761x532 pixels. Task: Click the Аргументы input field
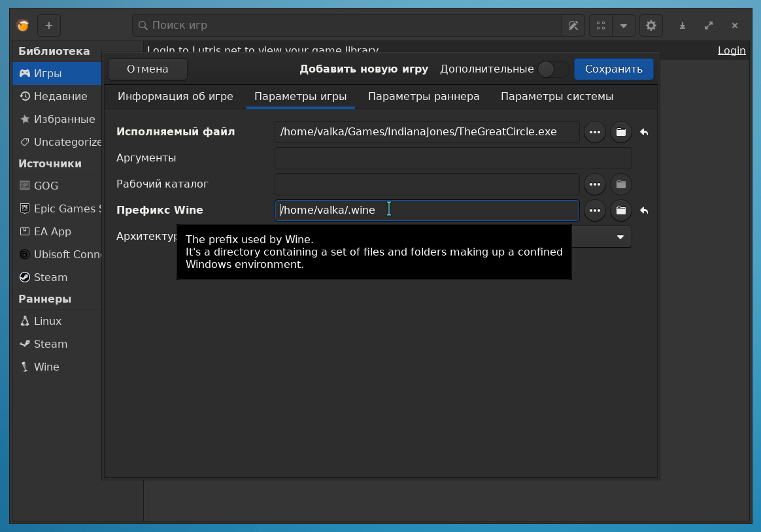point(453,158)
